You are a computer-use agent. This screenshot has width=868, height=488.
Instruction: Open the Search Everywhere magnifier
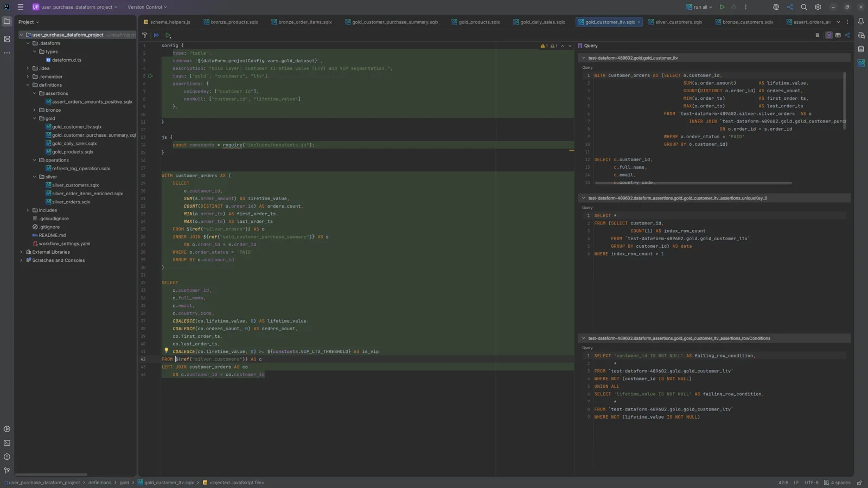(x=804, y=7)
